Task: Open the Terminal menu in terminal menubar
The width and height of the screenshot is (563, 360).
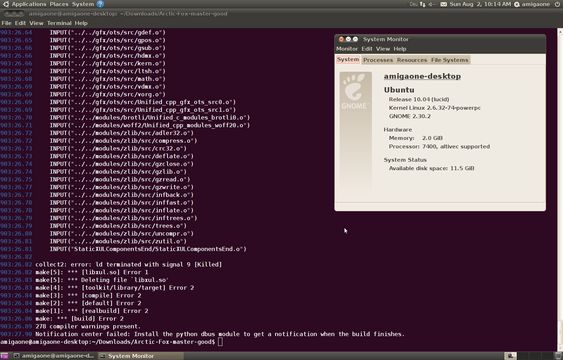Action: pyautogui.click(x=59, y=23)
